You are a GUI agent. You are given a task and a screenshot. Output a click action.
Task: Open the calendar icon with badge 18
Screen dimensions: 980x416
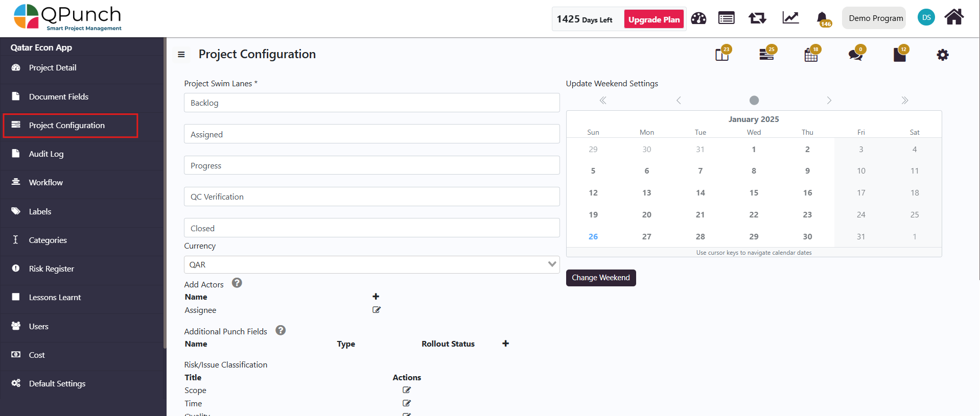tap(811, 55)
